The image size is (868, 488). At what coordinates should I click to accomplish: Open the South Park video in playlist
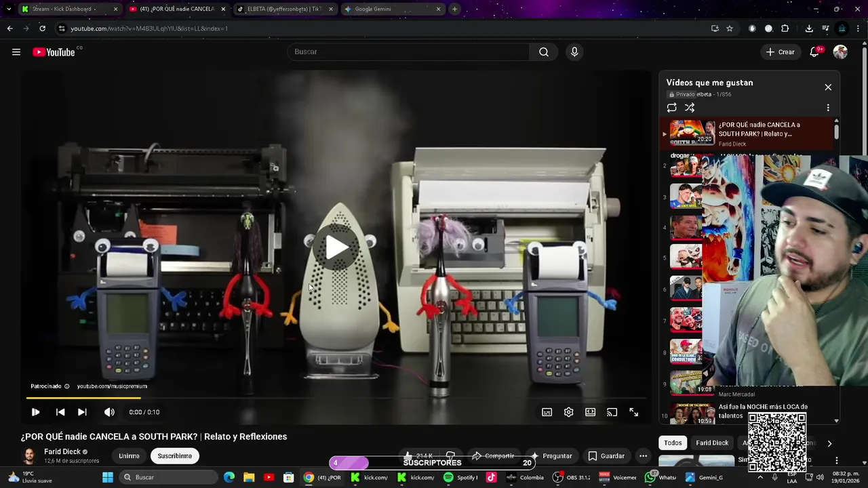pos(746,134)
